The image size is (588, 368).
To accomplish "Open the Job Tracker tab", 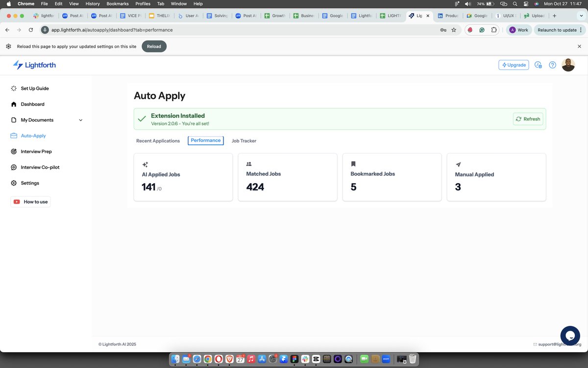I will click(244, 141).
